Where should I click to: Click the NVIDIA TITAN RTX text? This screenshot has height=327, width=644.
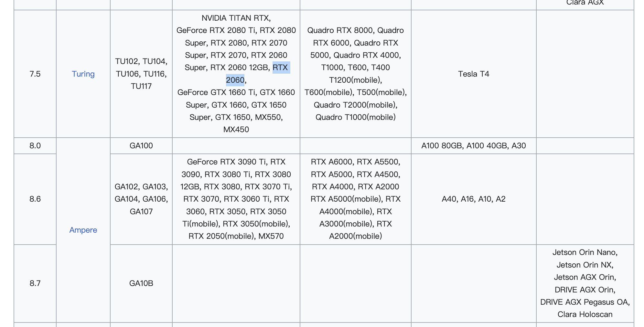pyautogui.click(x=235, y=18)
